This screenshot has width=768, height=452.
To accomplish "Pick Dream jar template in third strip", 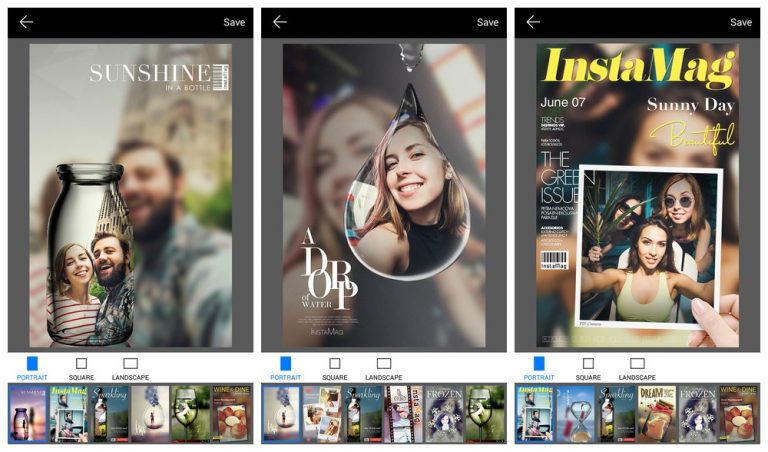I will coord(656,414).
